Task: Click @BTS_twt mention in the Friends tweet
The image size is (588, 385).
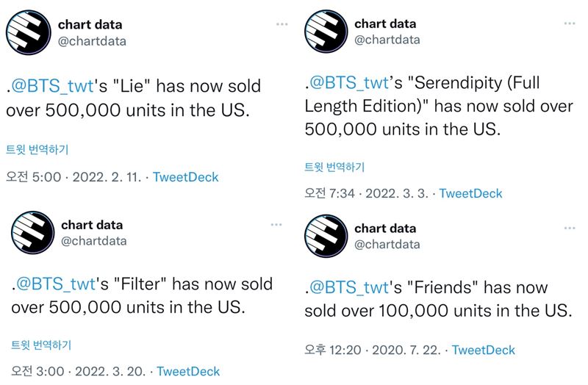Action: (348, 288)
